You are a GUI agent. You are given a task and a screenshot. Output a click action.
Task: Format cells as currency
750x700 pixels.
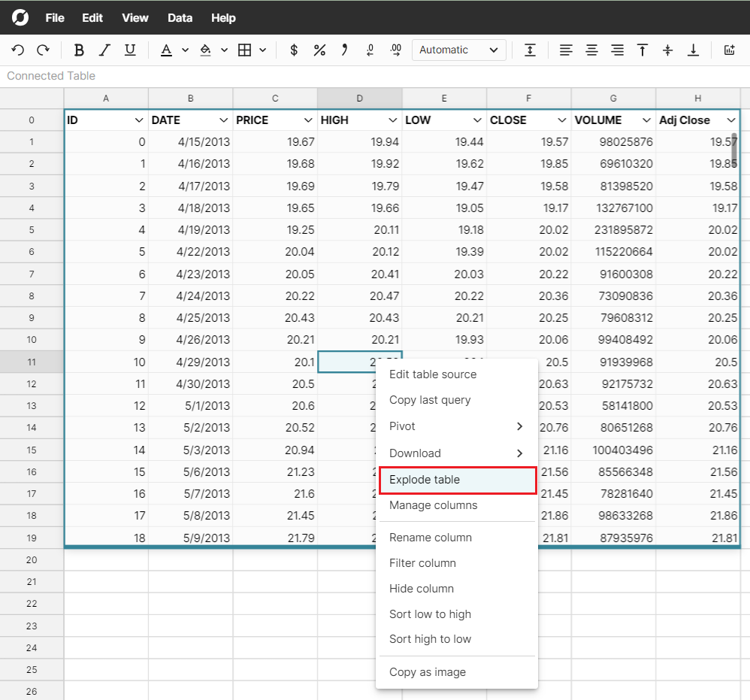tap(294, 50)
